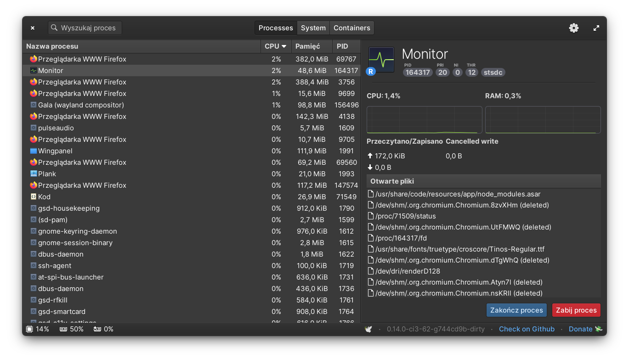
Task: Sort processes by CPU column arrow
Action: 284,46
